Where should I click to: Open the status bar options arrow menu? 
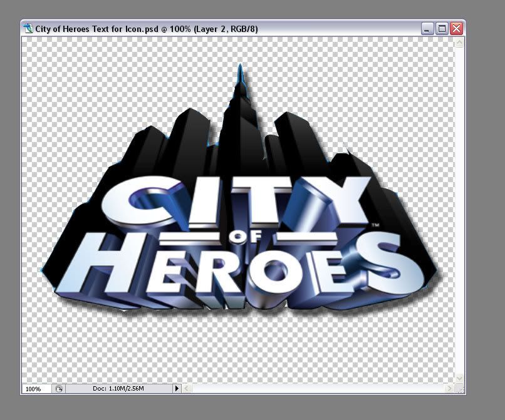[177, 389]
